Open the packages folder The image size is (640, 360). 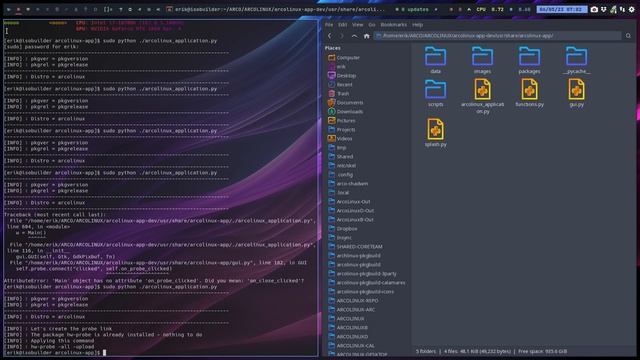point(529,60)
